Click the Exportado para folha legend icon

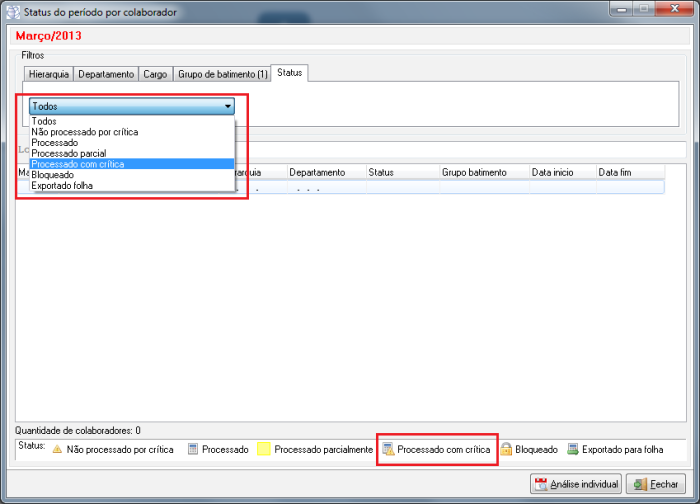coord(574,450)
